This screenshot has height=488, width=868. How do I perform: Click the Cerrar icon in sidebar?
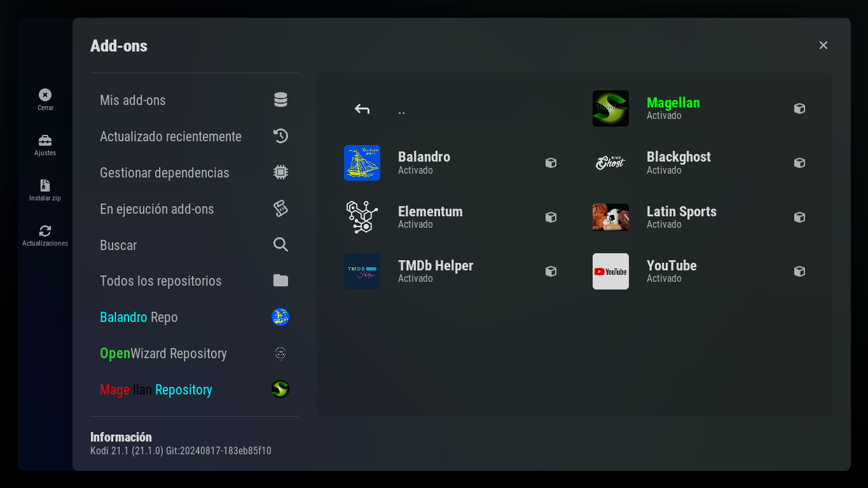click(x=45, y=95)
